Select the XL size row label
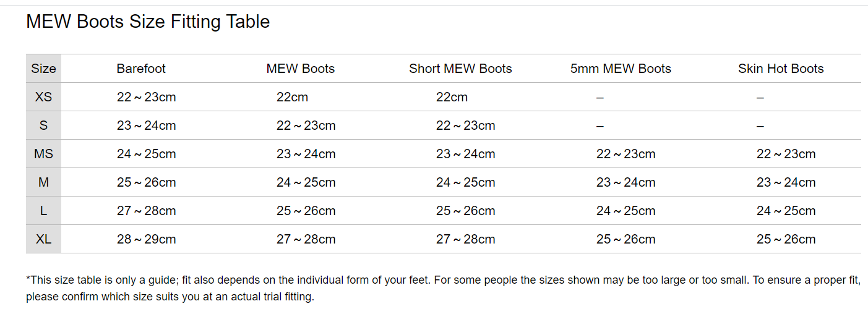This screenshot has height=322, width=868. (x=43, y=239)
